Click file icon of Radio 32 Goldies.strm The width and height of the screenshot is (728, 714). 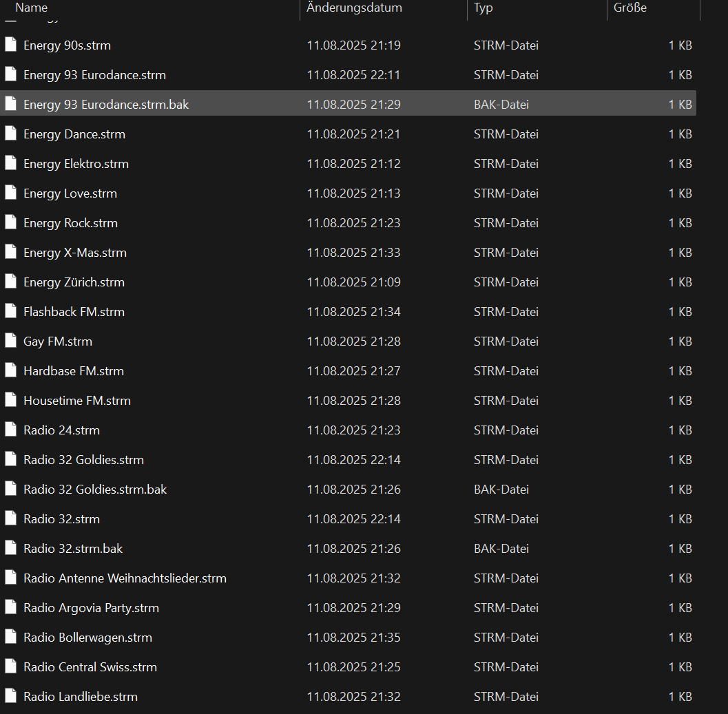(x=11, y=459)
